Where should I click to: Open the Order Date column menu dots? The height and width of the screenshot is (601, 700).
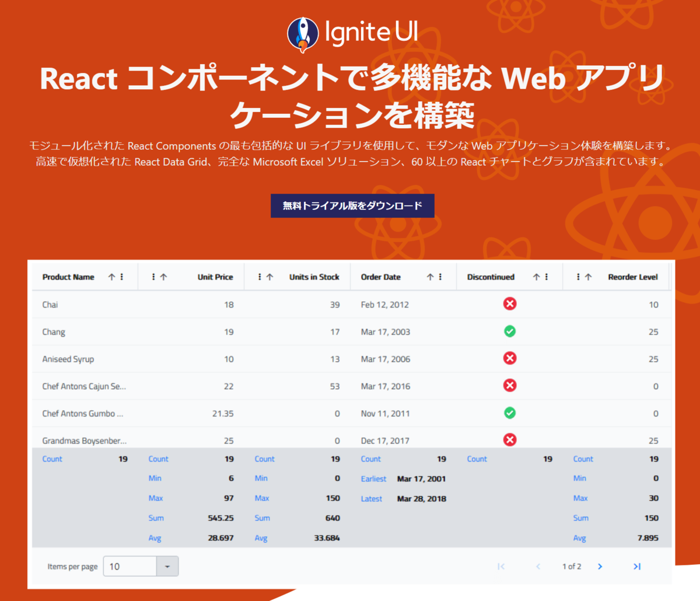click(440, 277)
